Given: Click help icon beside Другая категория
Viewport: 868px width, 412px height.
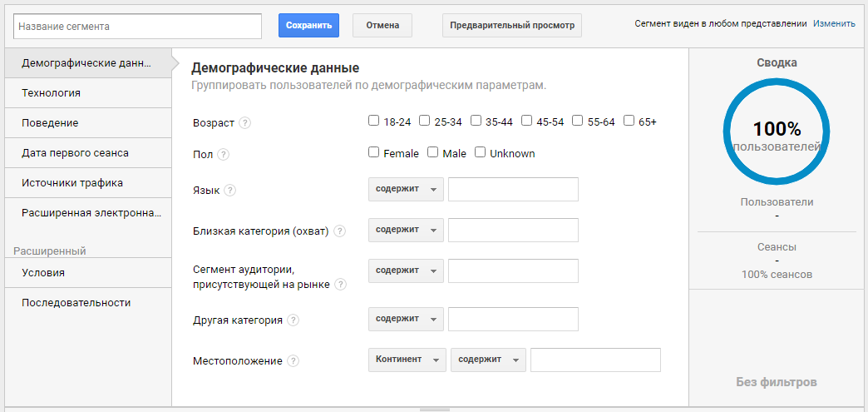Looking at the screenshot, I should pyautogui.click(x=293, y=320).
